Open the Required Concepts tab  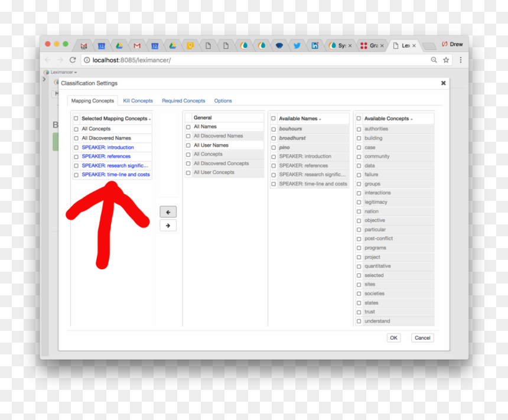click(183, 101)
